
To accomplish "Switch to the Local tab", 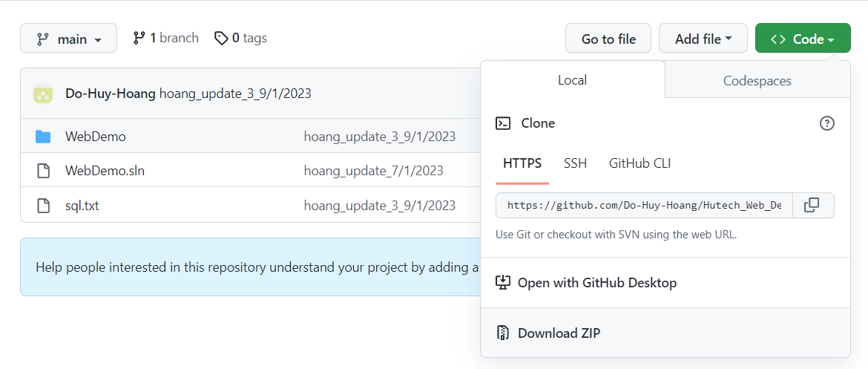I will (573, 79).
